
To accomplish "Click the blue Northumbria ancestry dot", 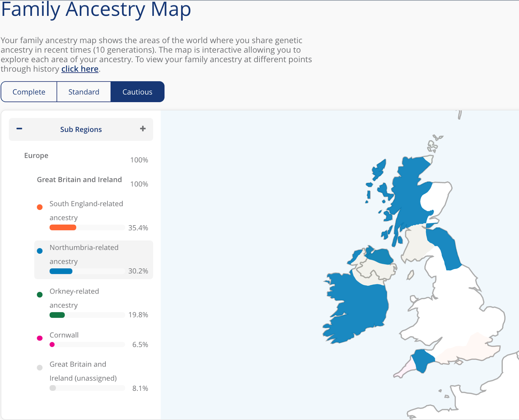I will pyautogui.click(x=40, y=251).
